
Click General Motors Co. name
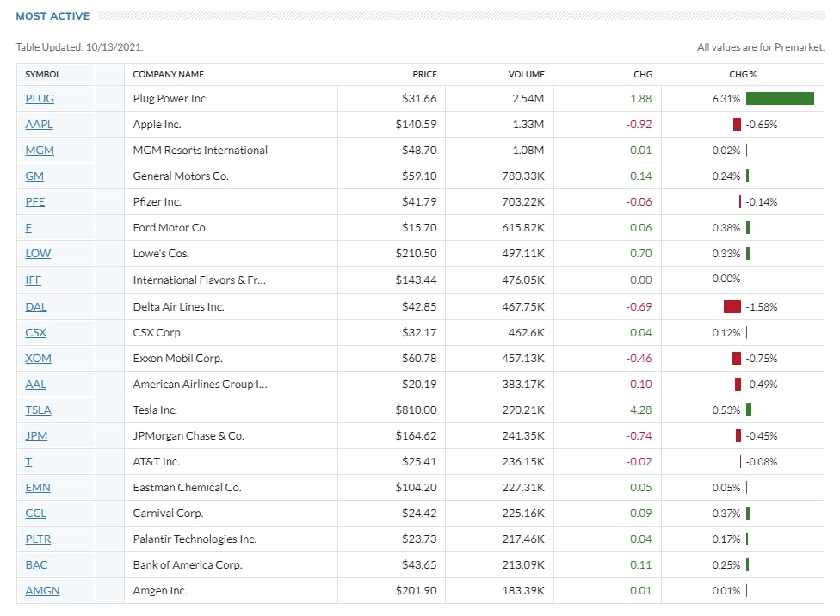tap(181, 176)
